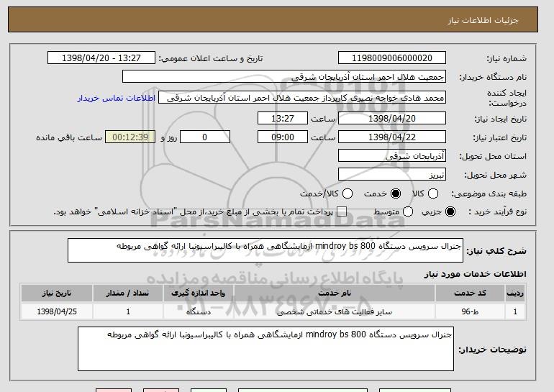Click service code cell ط-96
The image size is (554, 392).
pyautogui.click(x=471, y=312)
